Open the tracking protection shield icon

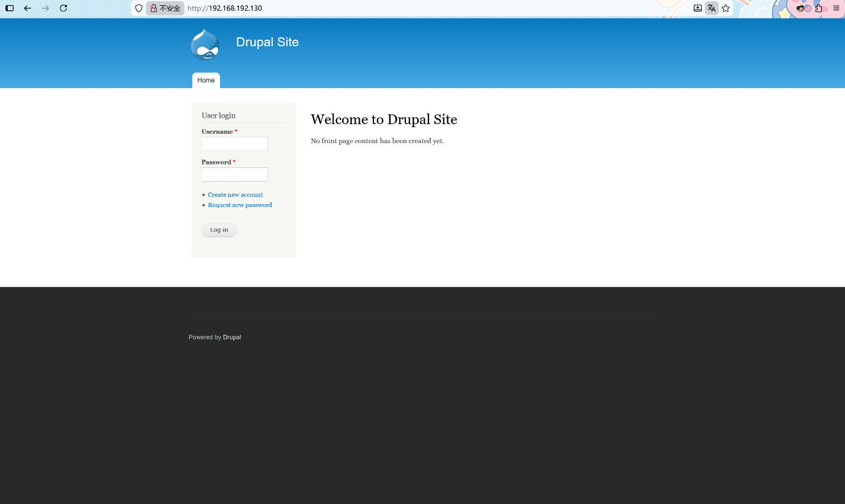(138, 8)
